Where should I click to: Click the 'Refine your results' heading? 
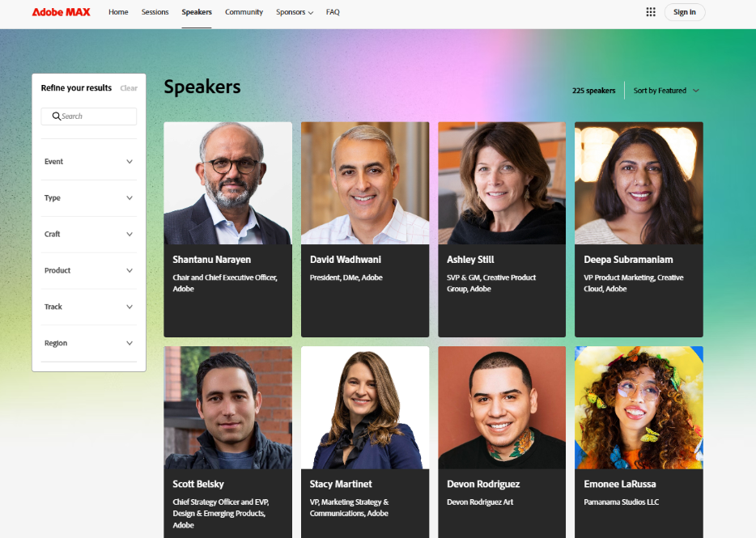76,88
